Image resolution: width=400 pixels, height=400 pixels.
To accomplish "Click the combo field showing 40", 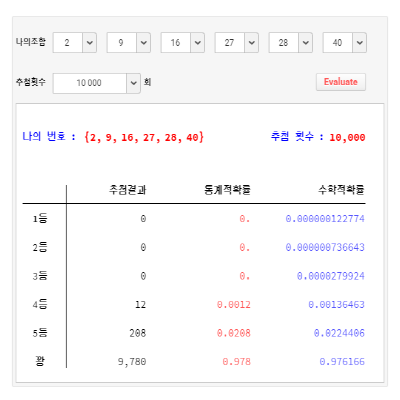I will click(x=338, y=43).
